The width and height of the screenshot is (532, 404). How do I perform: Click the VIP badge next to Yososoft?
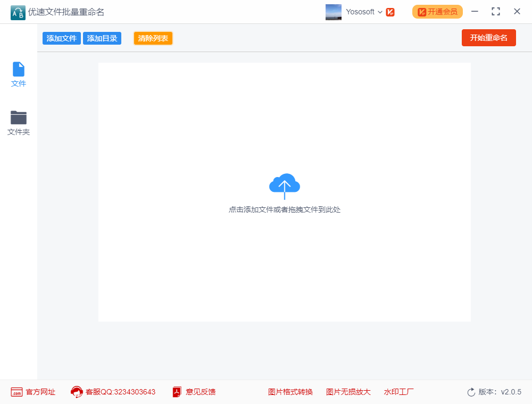point(390,11)
